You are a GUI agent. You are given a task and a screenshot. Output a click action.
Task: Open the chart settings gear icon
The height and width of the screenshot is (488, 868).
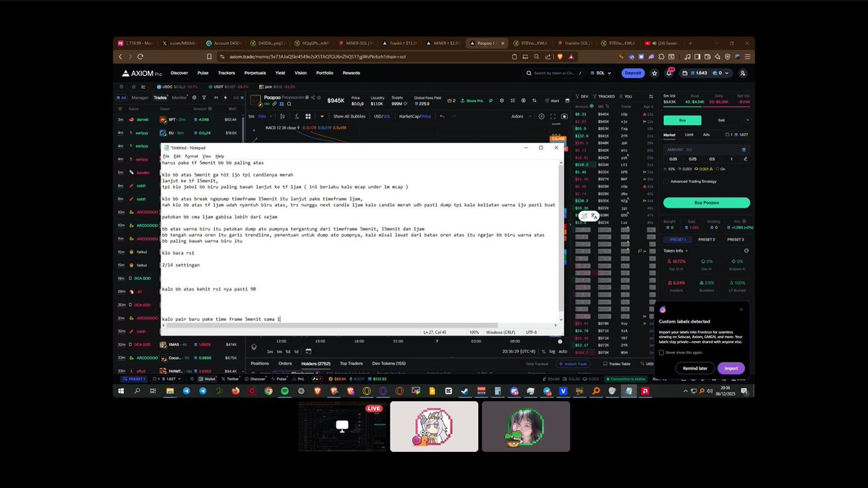point(542,116)
